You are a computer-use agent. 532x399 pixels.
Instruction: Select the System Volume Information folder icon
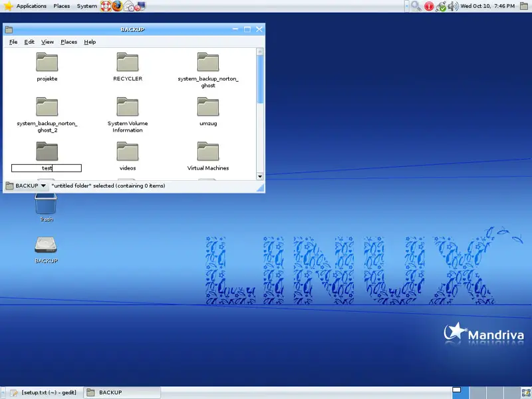(x=128, y=106)
